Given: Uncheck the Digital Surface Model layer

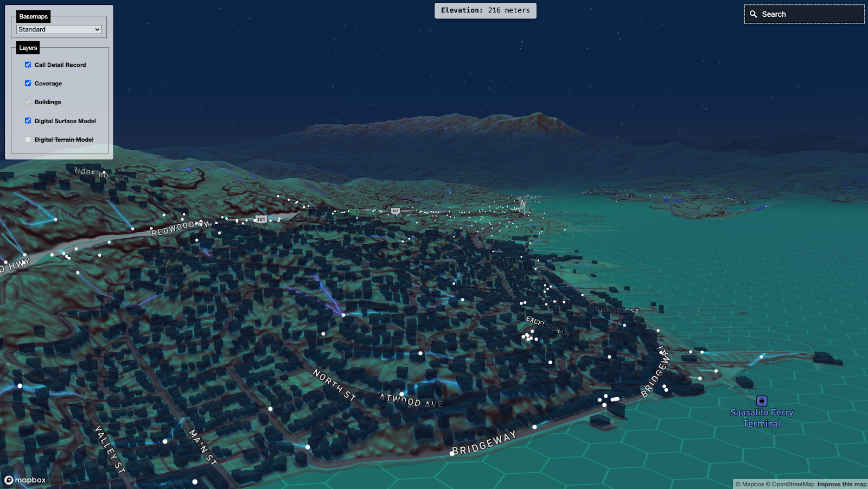Looking at the screenshot, I should click(x=28, y=120).
